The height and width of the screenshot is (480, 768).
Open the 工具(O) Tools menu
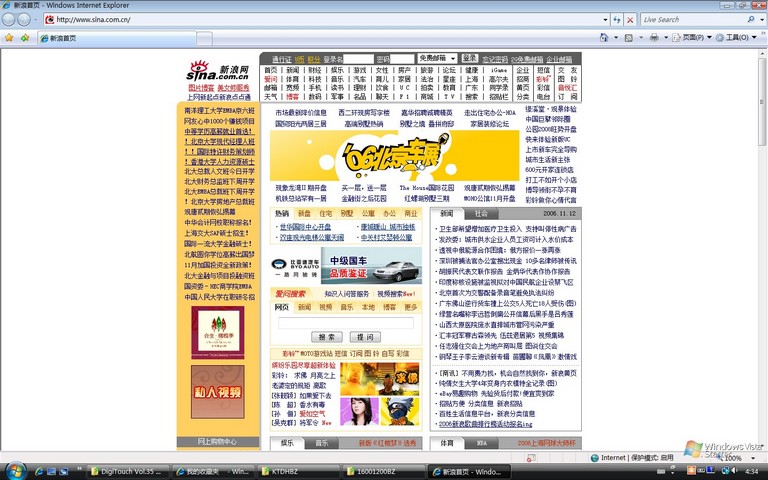pyautogui.click(x=736, y=37)
